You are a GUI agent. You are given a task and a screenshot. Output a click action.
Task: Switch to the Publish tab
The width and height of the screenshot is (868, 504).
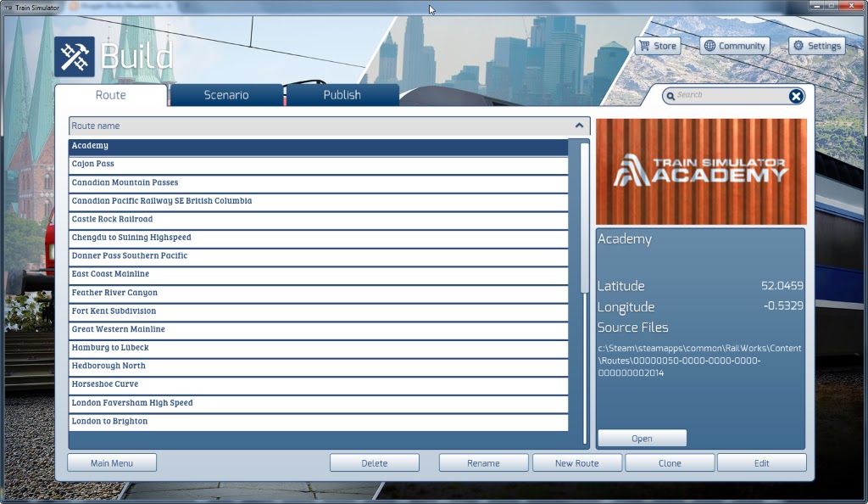[x=342, y=96]
